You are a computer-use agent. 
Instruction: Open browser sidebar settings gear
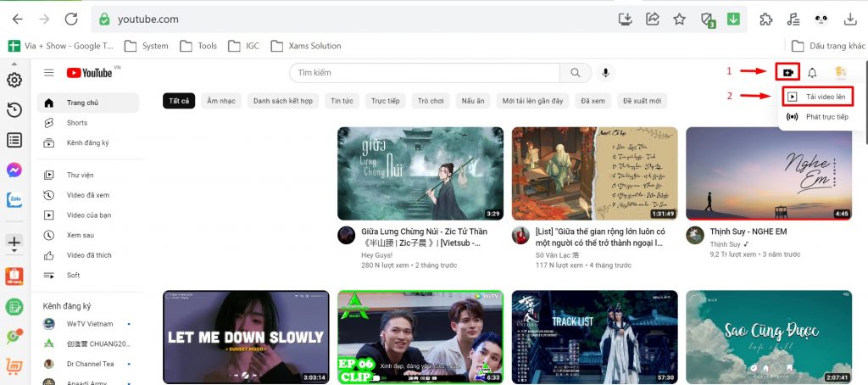[14, 81]
